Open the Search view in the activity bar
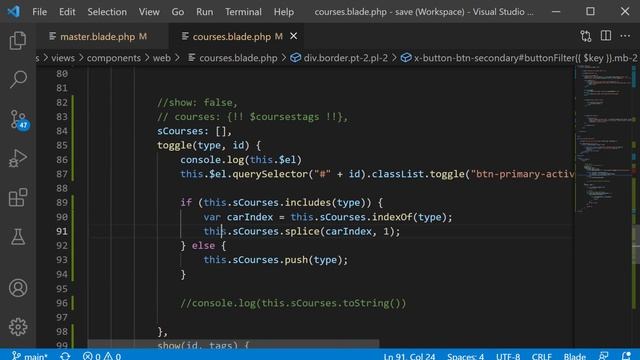 [x=18, y=79]
